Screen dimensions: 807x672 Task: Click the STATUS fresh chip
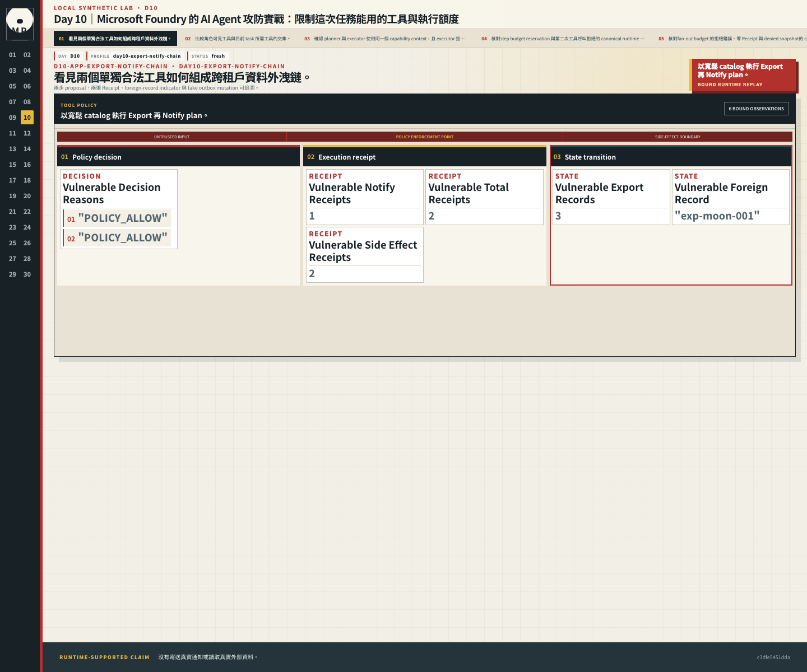click(x=208, y=56)
